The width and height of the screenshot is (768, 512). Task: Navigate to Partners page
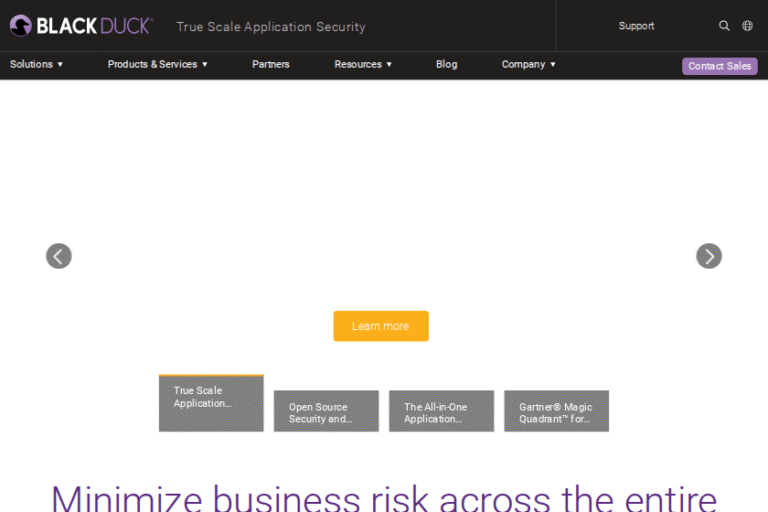(x=271, y=65)
